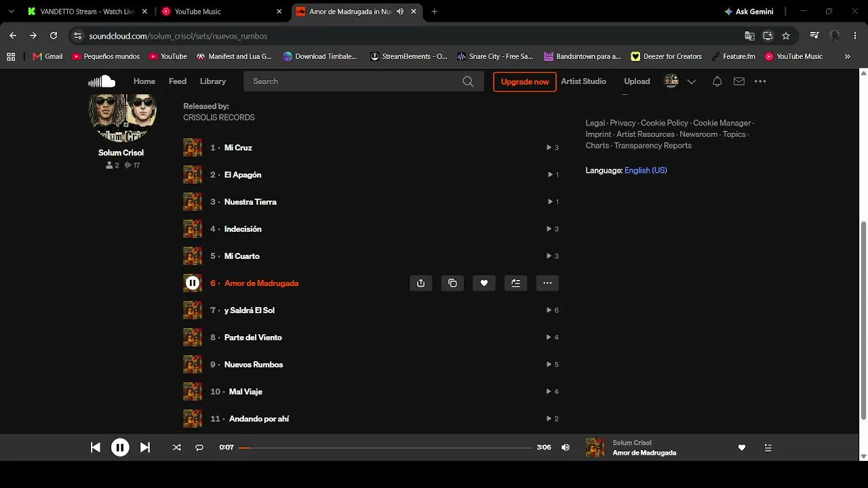Open the Upload page
868x488 pixels.
pos(637,81)
